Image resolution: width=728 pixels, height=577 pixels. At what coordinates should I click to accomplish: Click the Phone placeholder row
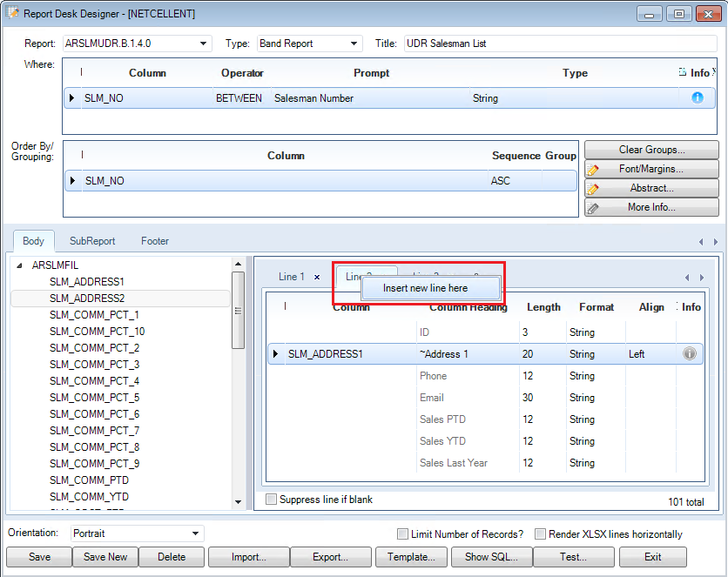coord(485,376)
